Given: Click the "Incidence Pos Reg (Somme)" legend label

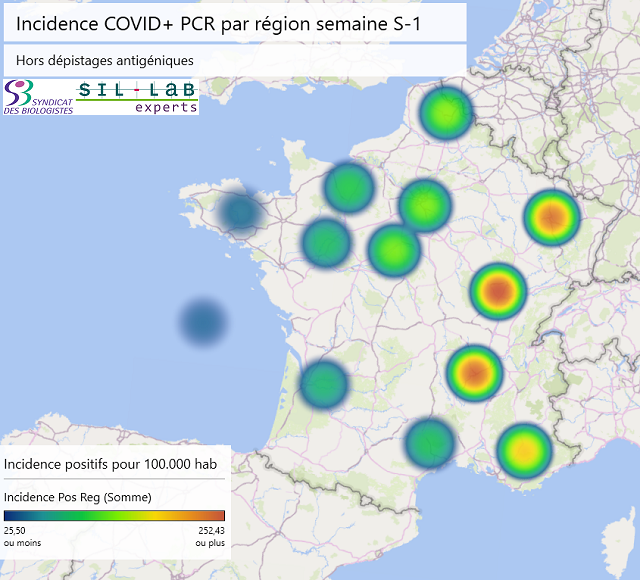Looking at the screenshot, I should pos(78,497).
